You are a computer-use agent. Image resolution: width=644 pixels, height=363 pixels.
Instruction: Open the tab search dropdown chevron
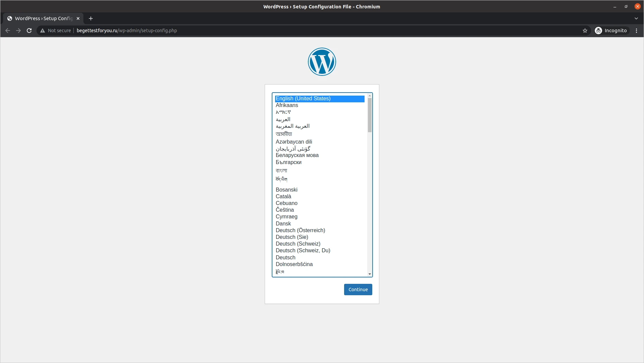(636, 18)
